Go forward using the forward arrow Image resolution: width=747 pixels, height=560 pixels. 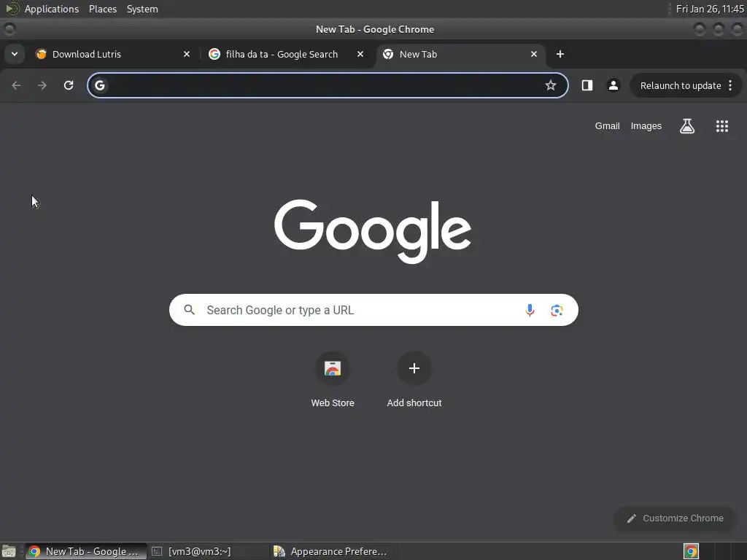click(42, 85)
